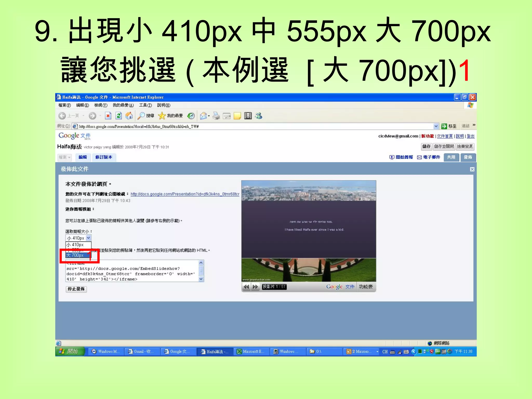Open the published presentation URL link

tap(185, 194)
